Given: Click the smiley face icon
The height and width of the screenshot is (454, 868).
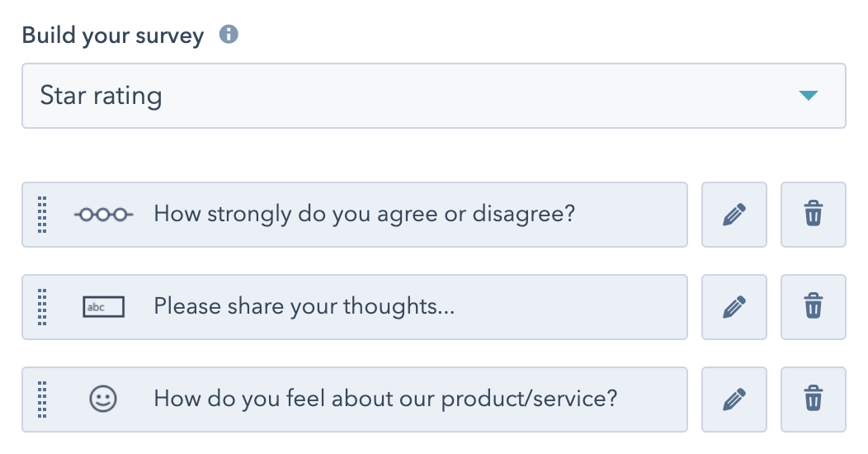Looking at the screenshot, I should pos(103,400).
